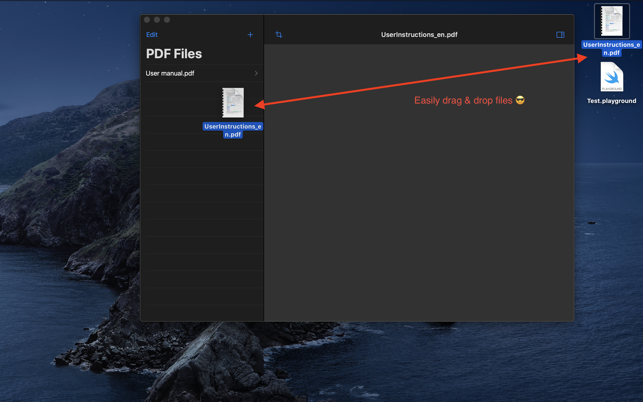This screenshot has width=643, height=402.
Task: Click the UserInstructions_en.pdf window title
Action: coord(419,35)
